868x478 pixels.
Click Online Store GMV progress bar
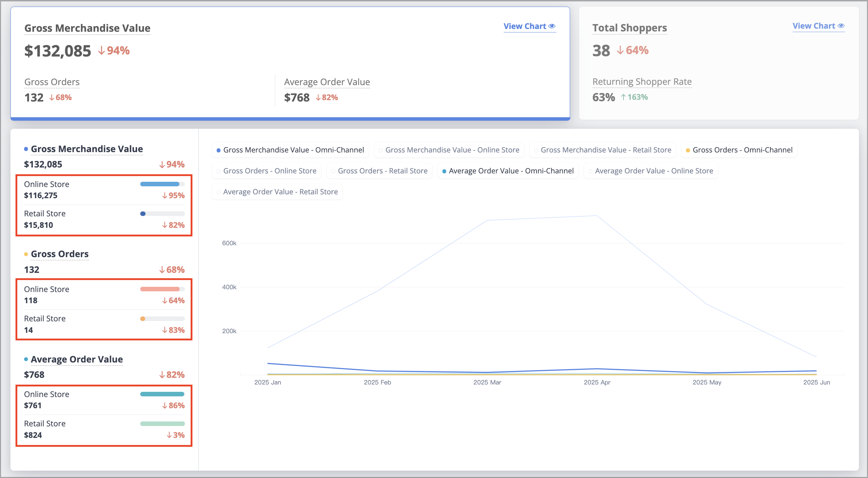162,184
